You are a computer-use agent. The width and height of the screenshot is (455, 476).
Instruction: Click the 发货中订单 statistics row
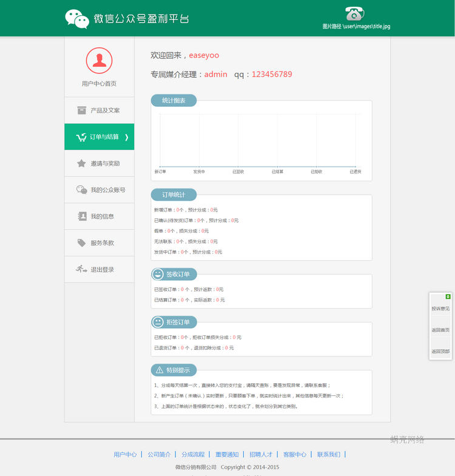point(188,252)
